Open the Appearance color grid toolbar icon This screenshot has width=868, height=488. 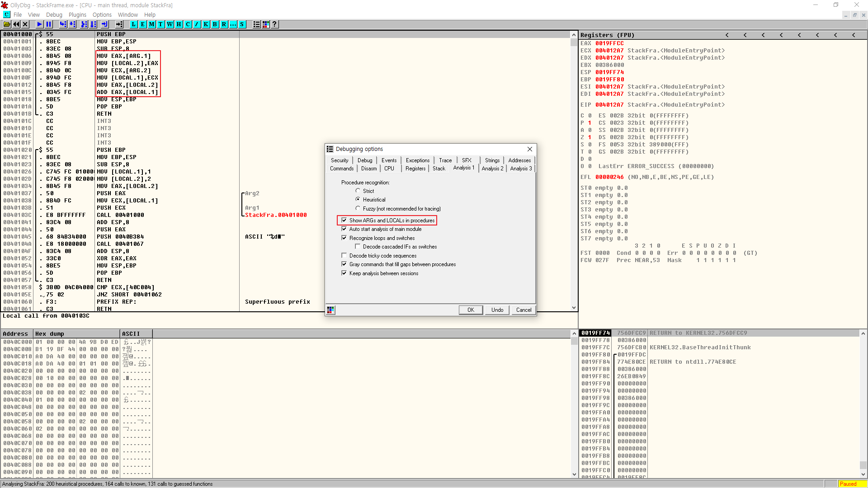tap(266, 24)
